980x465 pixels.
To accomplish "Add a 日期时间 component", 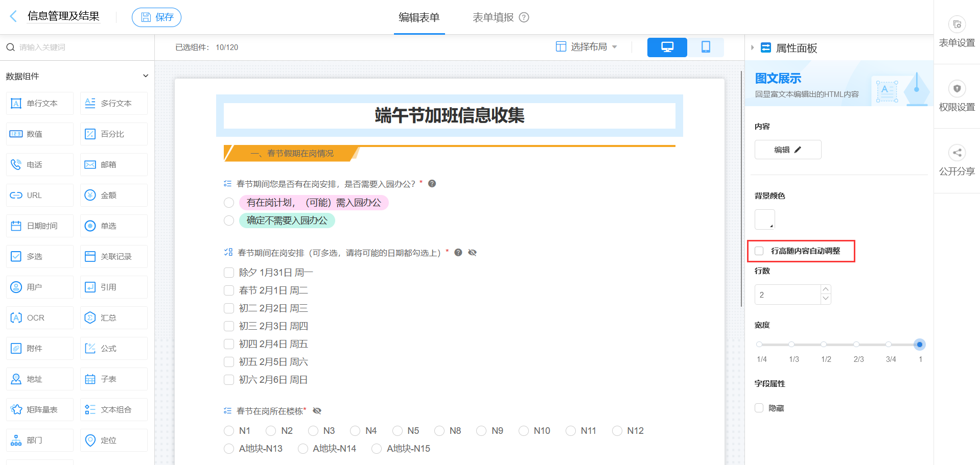I will click(39, 226).
